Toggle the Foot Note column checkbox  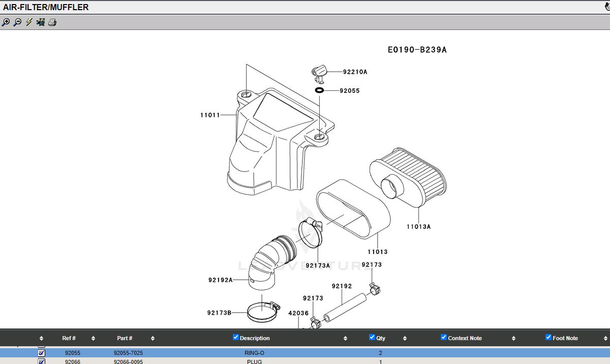pyautogui.click(x=548, y=337)
